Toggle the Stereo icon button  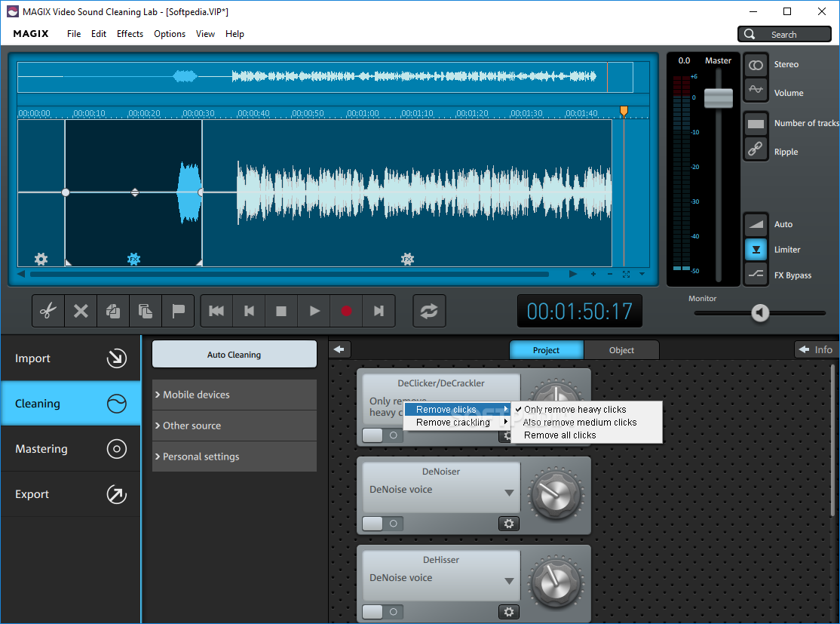click(756, 65)
